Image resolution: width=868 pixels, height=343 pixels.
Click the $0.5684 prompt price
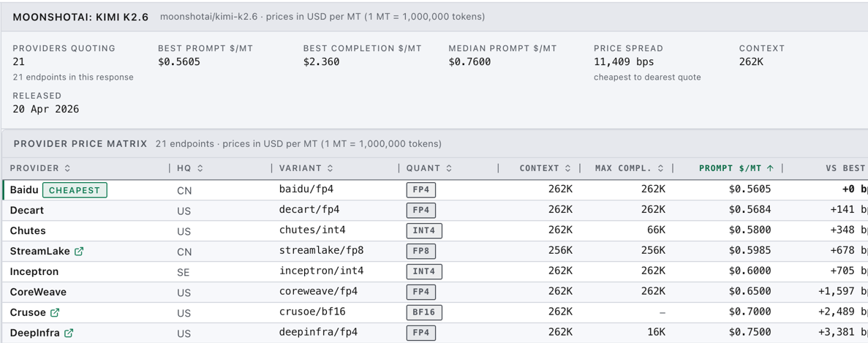(x=750, y=210)
